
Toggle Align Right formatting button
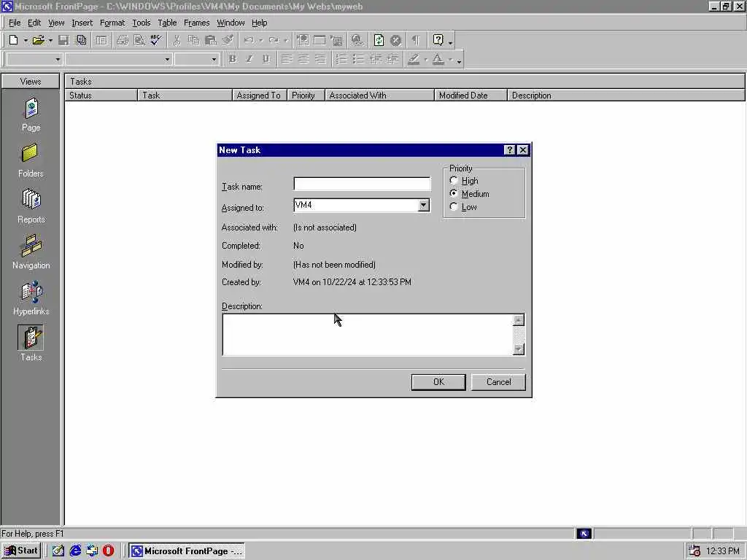(321, 59)
